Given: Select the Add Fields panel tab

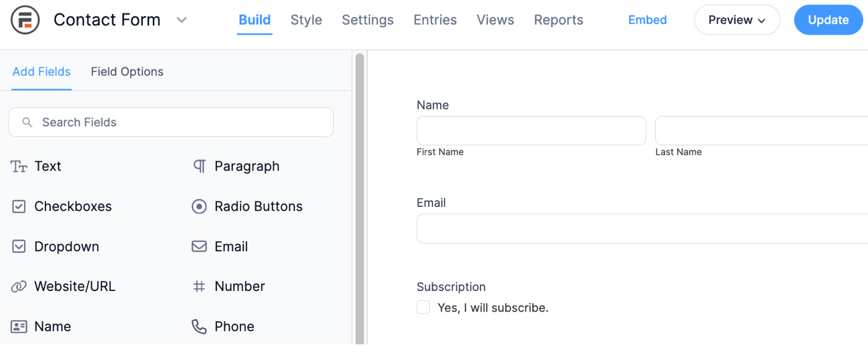Looking at the screenshot, I should 41,71.
